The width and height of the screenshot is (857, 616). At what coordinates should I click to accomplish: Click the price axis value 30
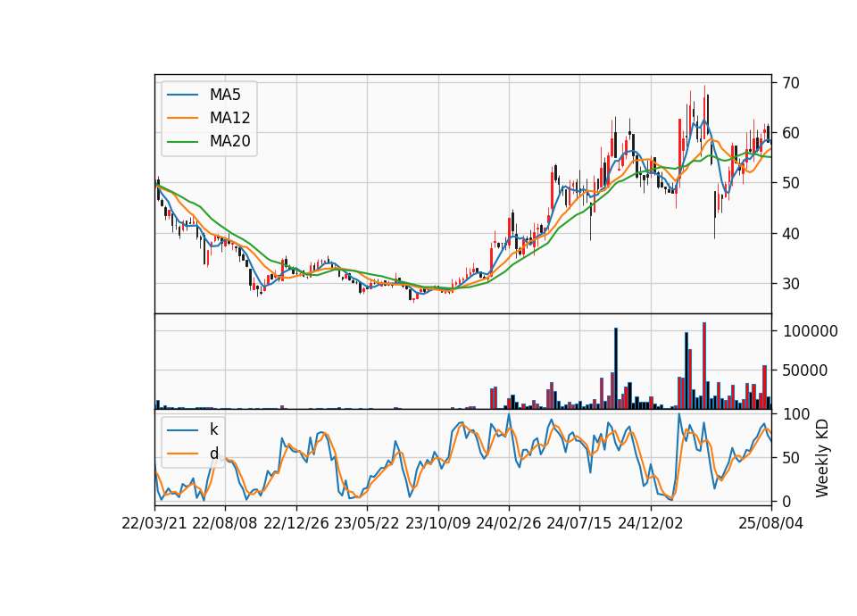790,284
